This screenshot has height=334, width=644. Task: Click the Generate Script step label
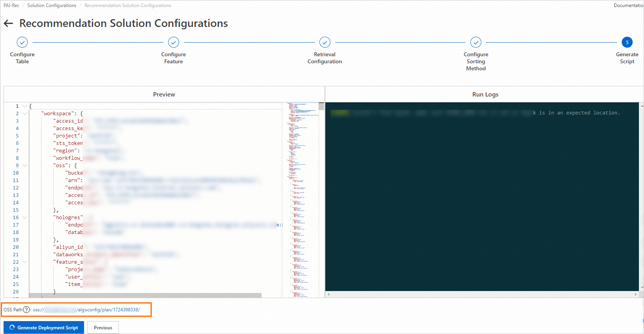coord(627,58)
